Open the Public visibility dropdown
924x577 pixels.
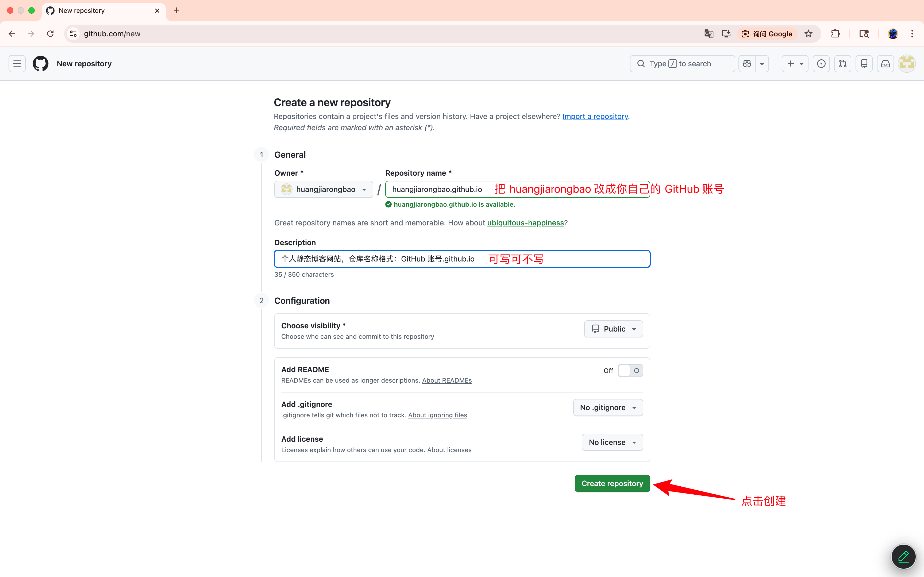613,329
